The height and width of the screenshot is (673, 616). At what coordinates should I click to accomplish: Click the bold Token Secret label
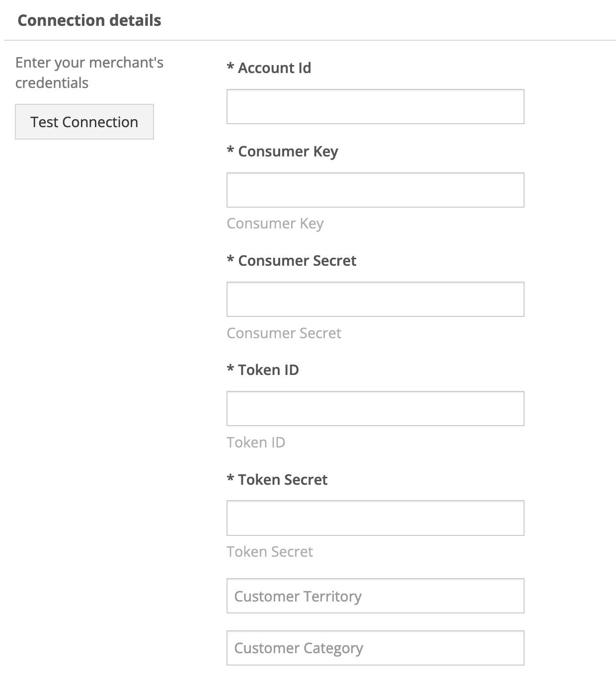point(283,480)
